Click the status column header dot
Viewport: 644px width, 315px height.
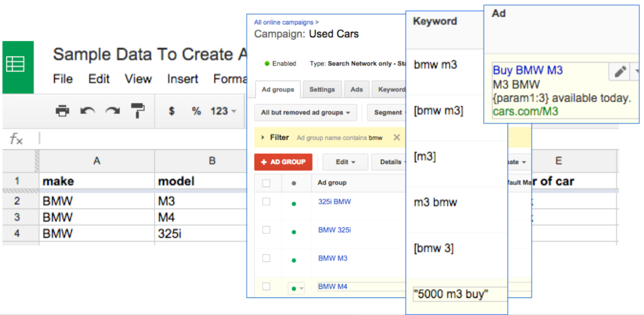point(293,184)
